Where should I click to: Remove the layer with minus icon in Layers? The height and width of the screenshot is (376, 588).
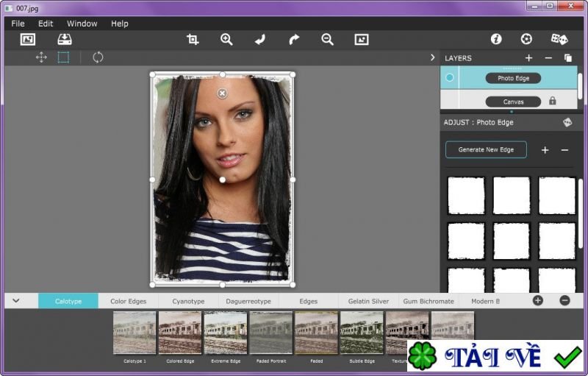tap(548, 58)
